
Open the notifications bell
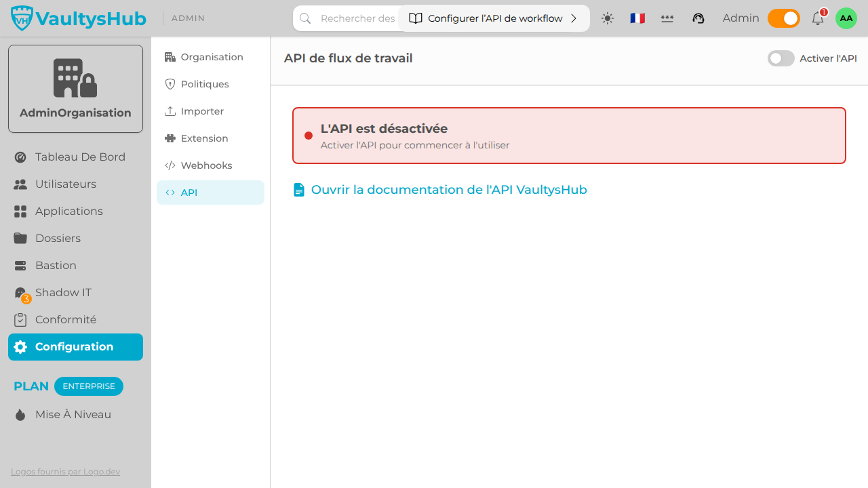pyautogui.click(x=818, y=18)
